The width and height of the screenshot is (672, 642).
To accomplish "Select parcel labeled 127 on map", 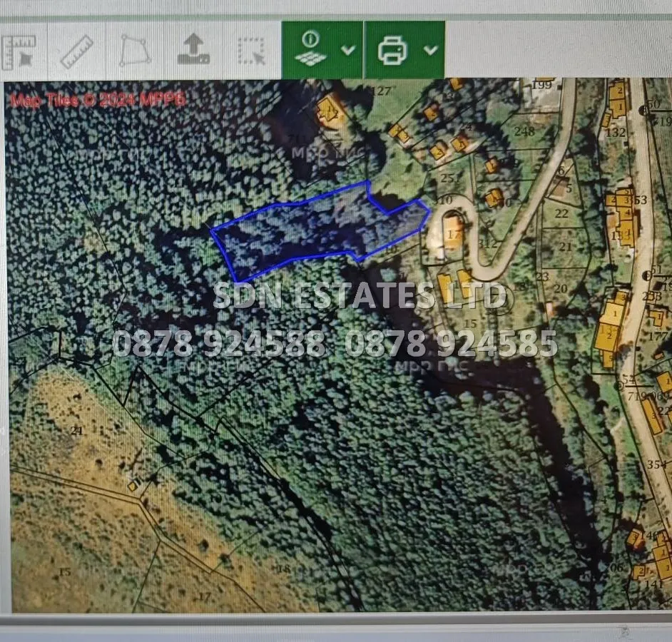I will pos(382,91).
